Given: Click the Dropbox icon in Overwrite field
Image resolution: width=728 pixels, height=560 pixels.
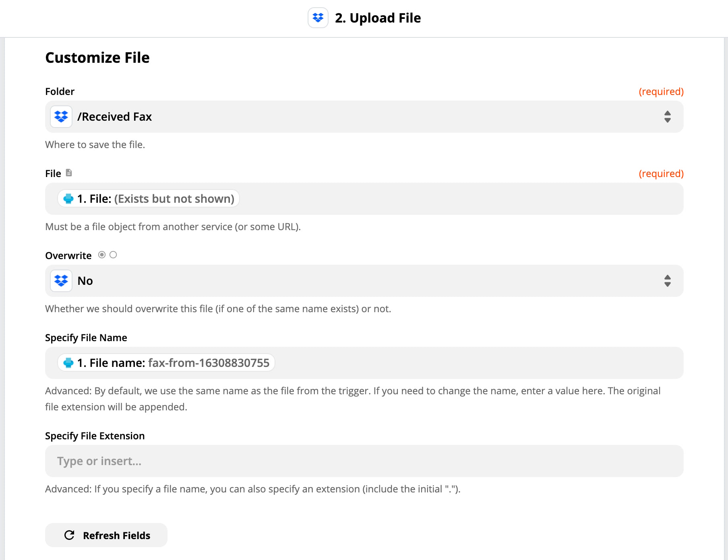Looking at the screenshot, I should (61, 281).
